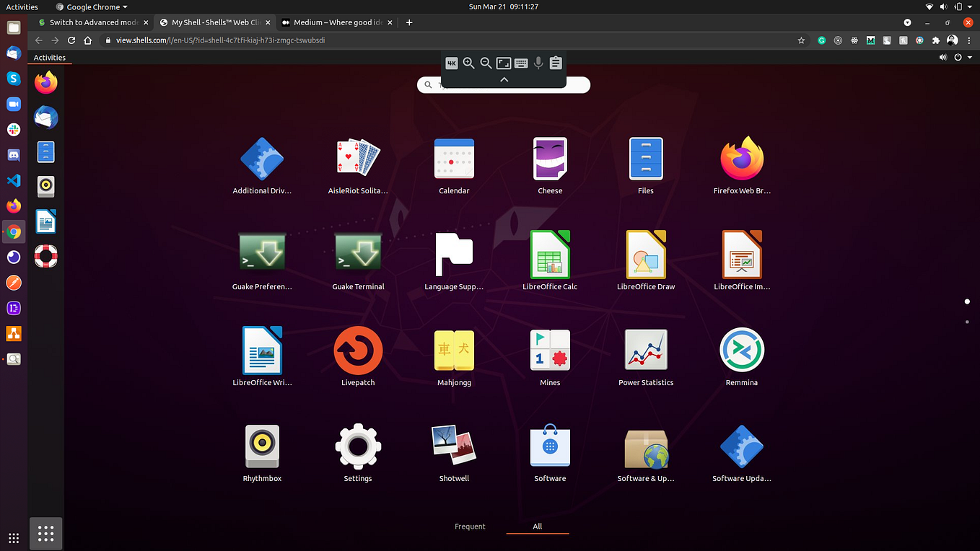This screenshot has height=551, width=980.
Task: Toggle fullscreen mode from the Shells toolbar
Action: [503, 63]
